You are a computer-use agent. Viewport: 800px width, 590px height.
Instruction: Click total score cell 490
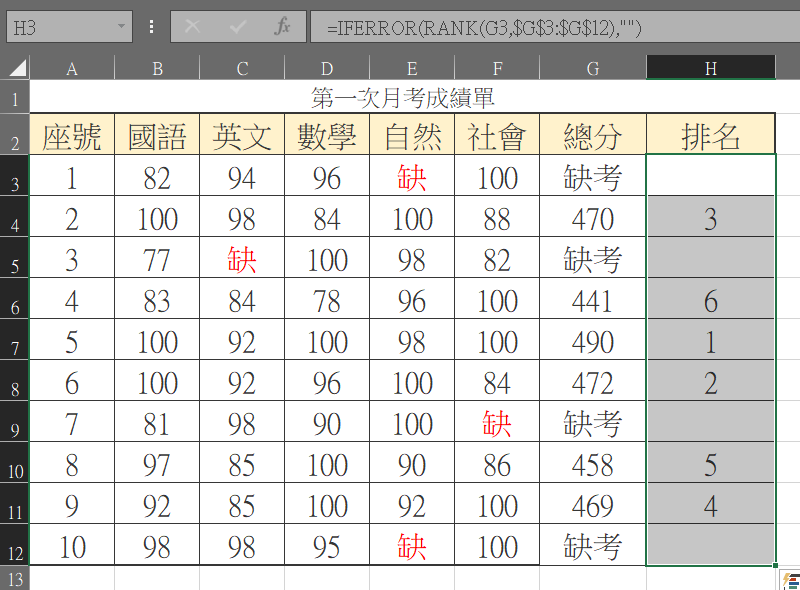593,339
